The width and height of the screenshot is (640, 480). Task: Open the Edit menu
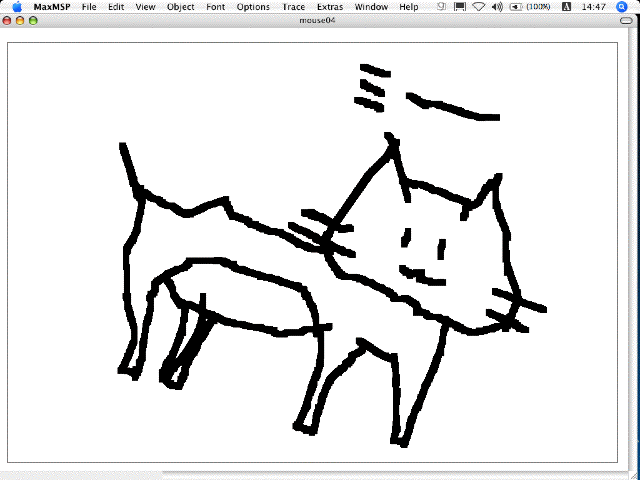(x=116, y=7)
